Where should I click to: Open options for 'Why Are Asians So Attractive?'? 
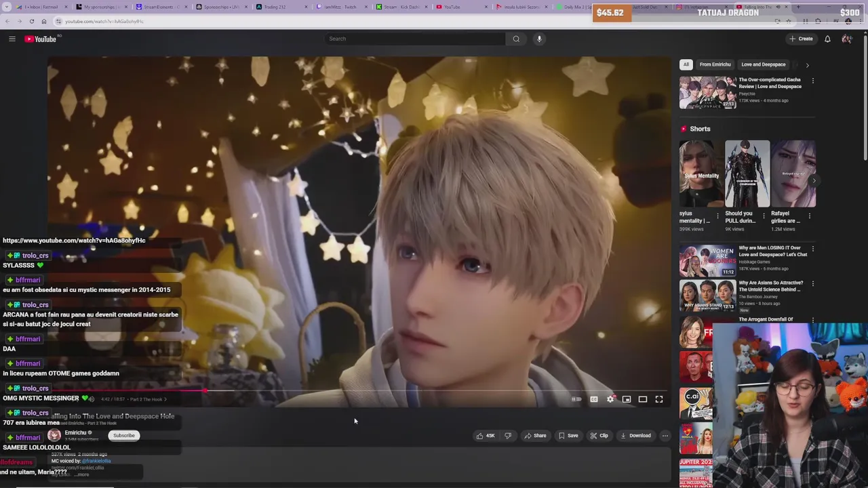813,284
